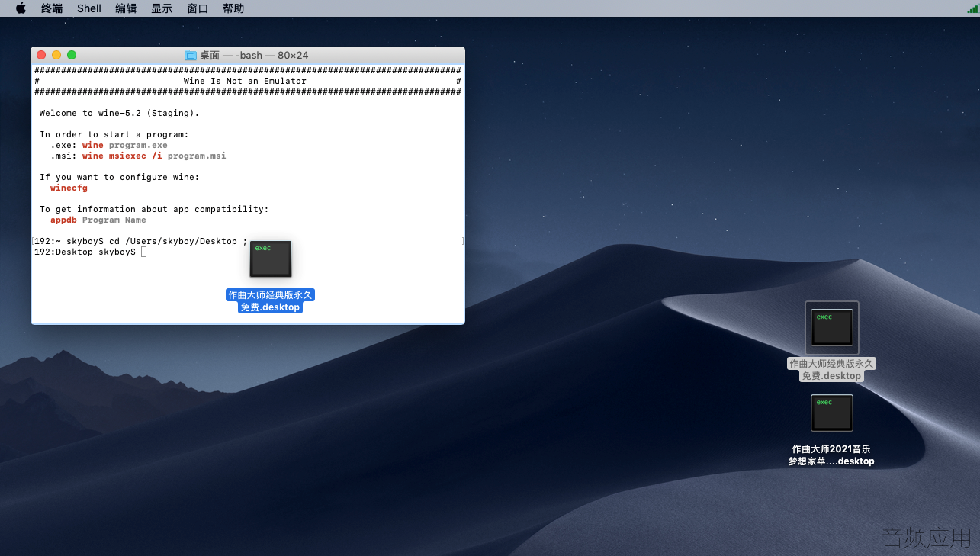Click the 'wine msiexec /i' command text
The height and width of the screenshot is (556, 980).
pos(122,156)
